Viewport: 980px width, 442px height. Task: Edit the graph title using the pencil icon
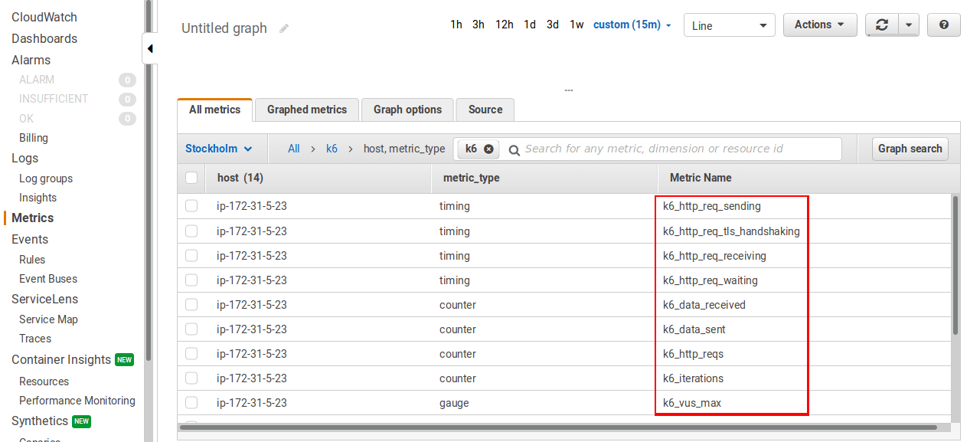283,28
